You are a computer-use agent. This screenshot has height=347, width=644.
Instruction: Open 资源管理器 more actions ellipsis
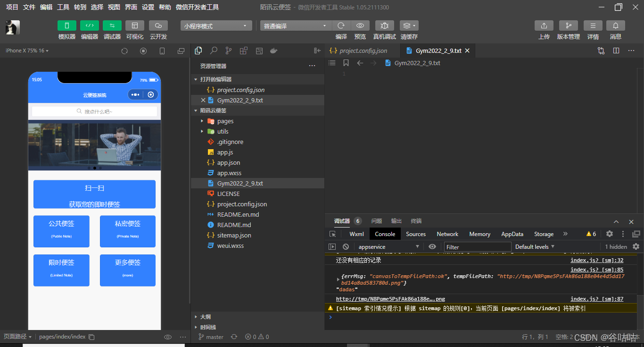click(x=312, y=66)
